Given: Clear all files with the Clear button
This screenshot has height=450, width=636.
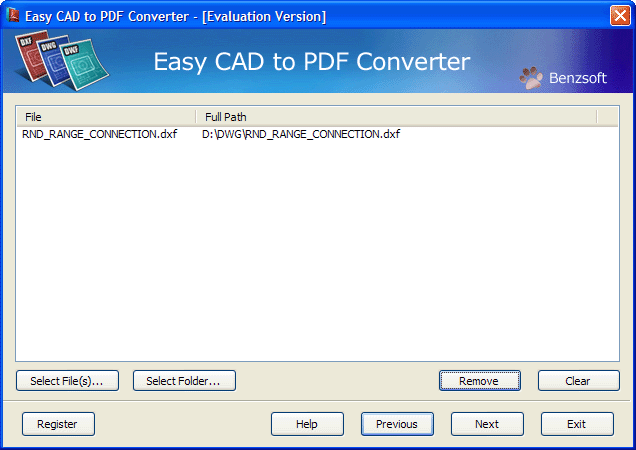Looking at the screenshot, I should tap(578, 381).
